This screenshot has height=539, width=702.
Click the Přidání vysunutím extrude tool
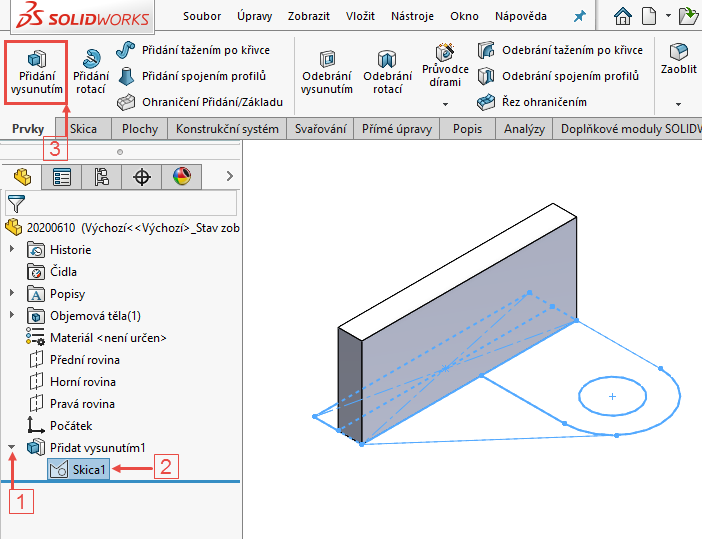point(36,73)
